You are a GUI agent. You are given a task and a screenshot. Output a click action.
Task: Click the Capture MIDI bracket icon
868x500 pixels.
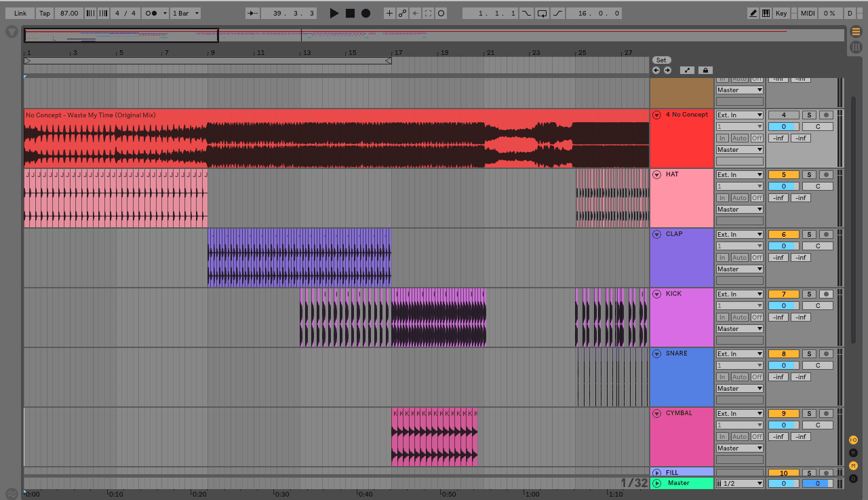[428, 13]
